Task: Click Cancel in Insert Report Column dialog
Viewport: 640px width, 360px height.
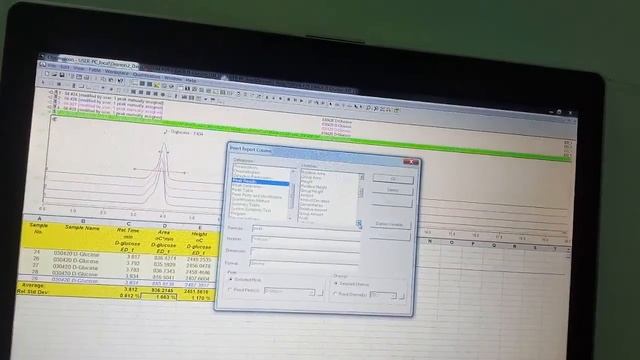Action: (393, 190)
